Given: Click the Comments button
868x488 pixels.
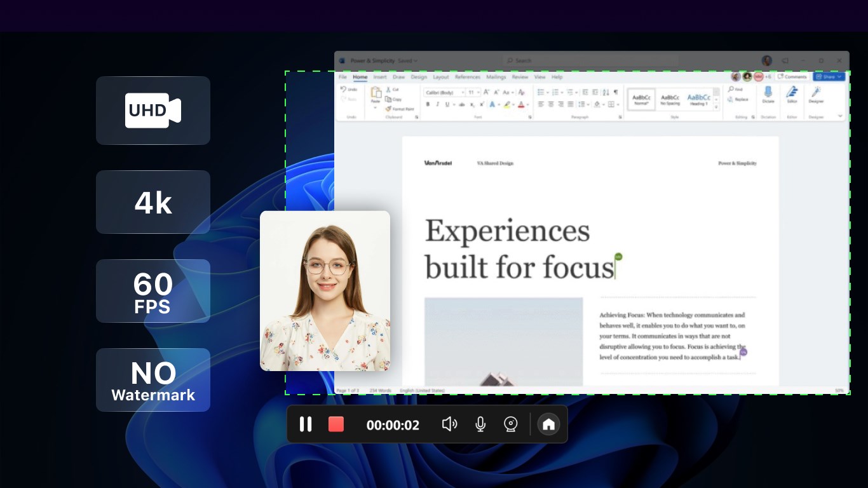Looking at the screenshot, I should pos(792,77).
